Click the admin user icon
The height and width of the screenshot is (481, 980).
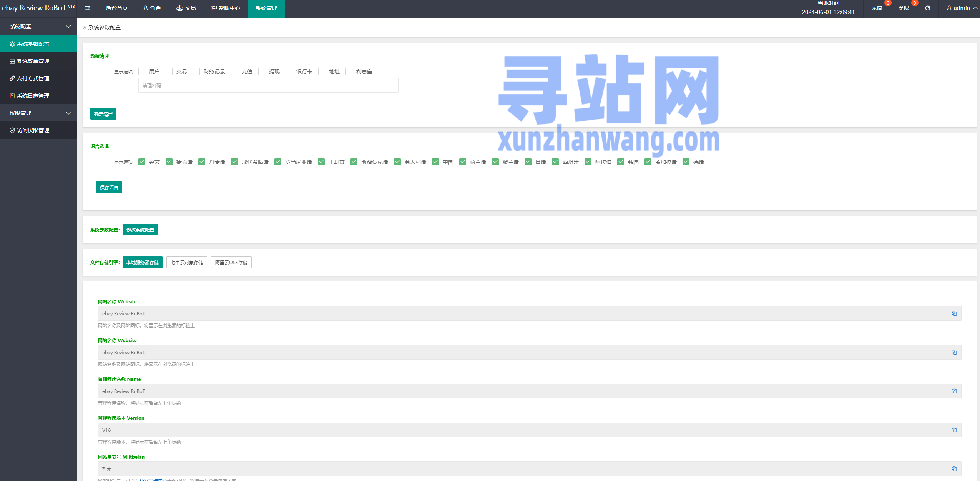(949, 8)
